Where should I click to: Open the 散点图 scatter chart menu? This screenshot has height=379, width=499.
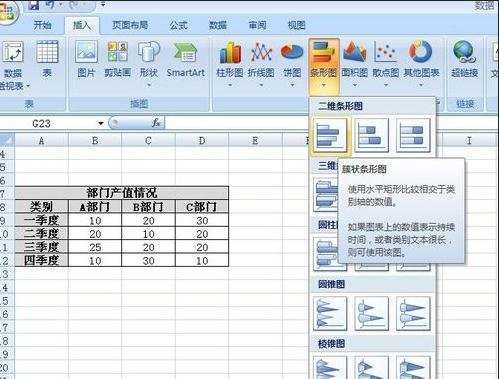(x=385, y=64)
